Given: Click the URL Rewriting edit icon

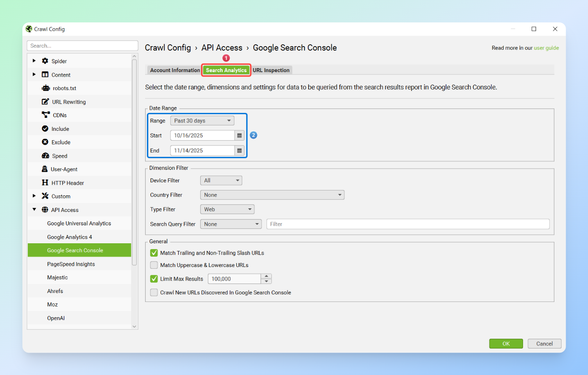Looking at the screenshot, I should coord(45,102).
